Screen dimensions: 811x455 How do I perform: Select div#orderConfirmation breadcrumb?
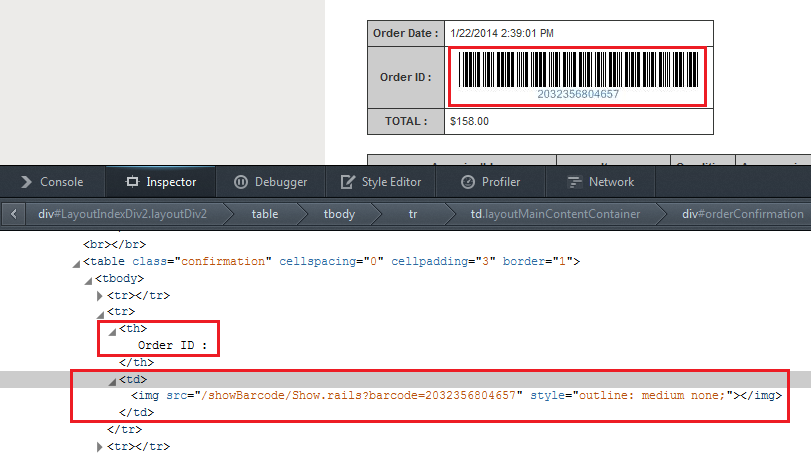[x=743, y=214]
